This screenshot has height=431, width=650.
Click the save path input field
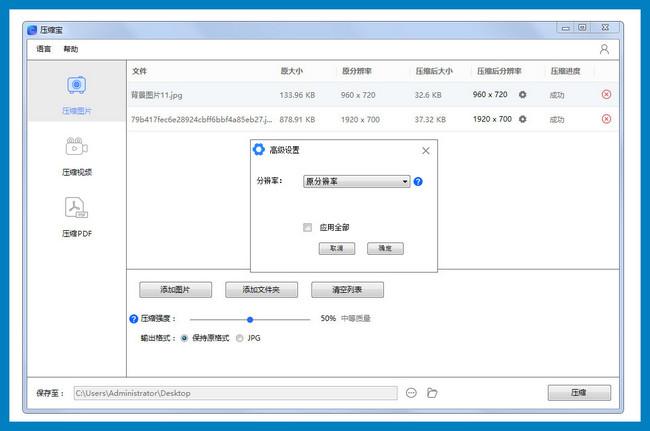(x=235, y=393)
